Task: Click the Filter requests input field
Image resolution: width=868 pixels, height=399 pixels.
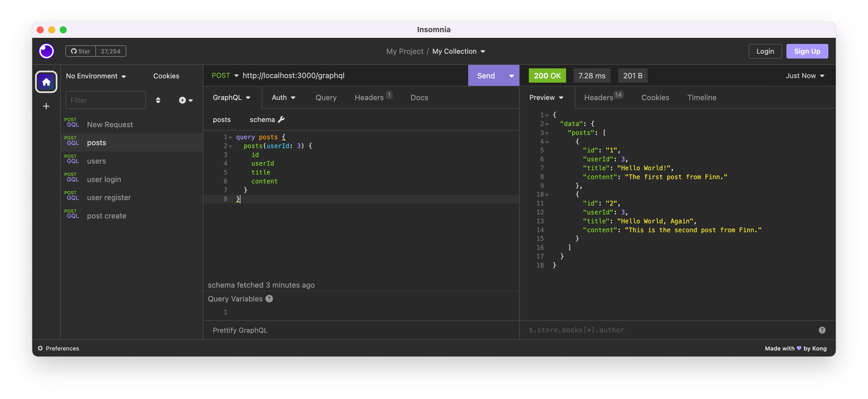Action: (105, 100)
